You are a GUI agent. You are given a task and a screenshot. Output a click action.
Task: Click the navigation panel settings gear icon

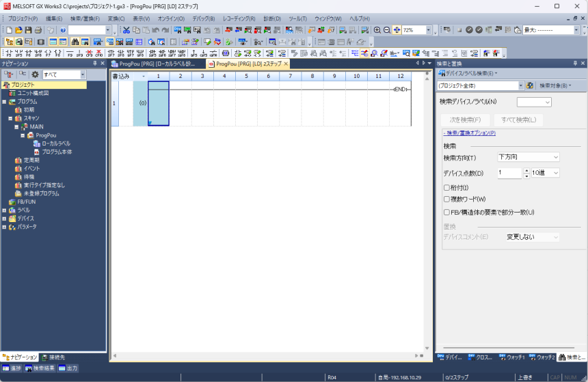click(35, 74)
